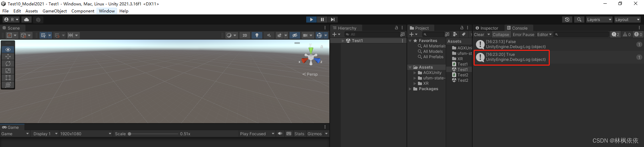Click the Gizmos button in Game view
644x147 pixels.
(x=315, y=134)
